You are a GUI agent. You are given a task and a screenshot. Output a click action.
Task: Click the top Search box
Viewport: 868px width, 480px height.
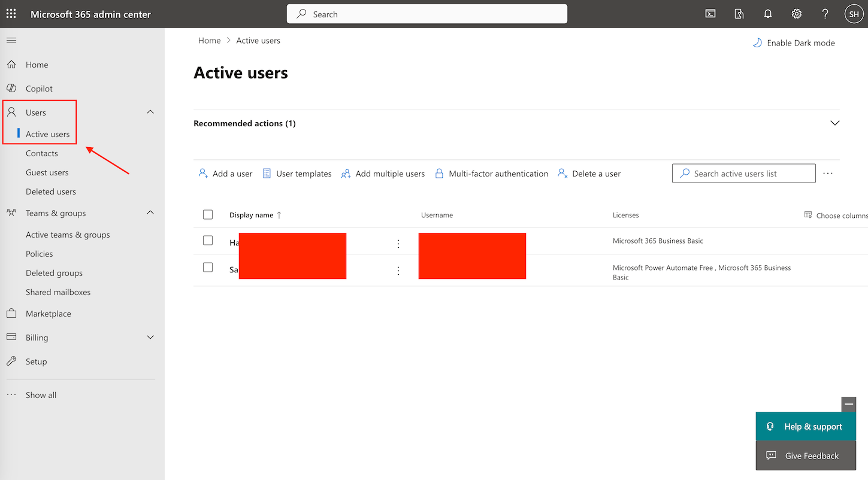coord(427,14)
